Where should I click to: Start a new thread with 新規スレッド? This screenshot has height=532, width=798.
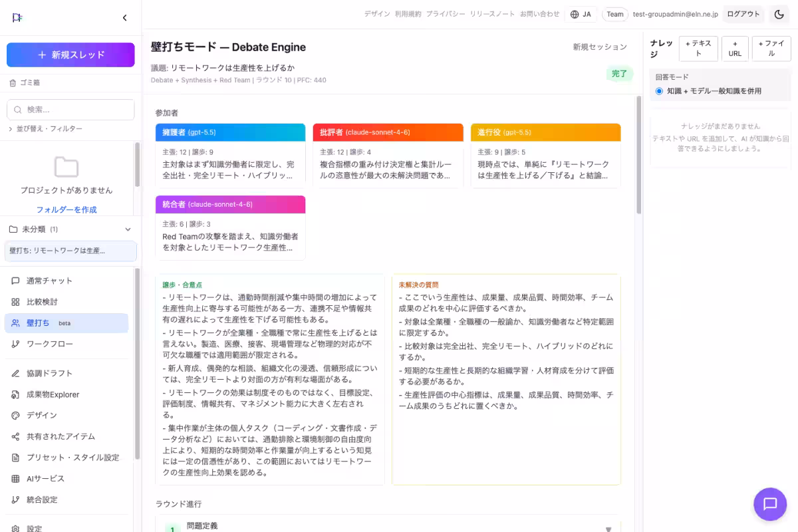(70, 55)
